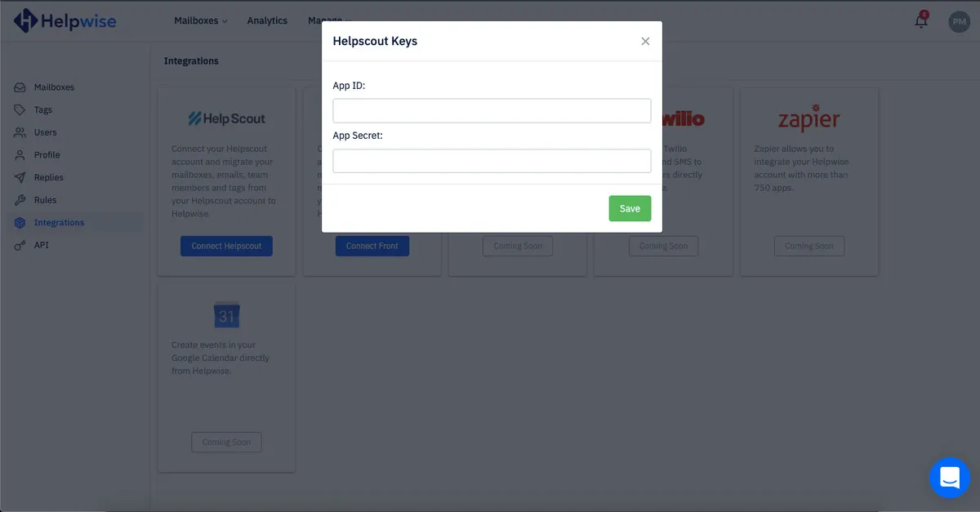This screenshot has width=980, height=512.
Task: Click Coming Soon under Twilio
Action: 663,246
